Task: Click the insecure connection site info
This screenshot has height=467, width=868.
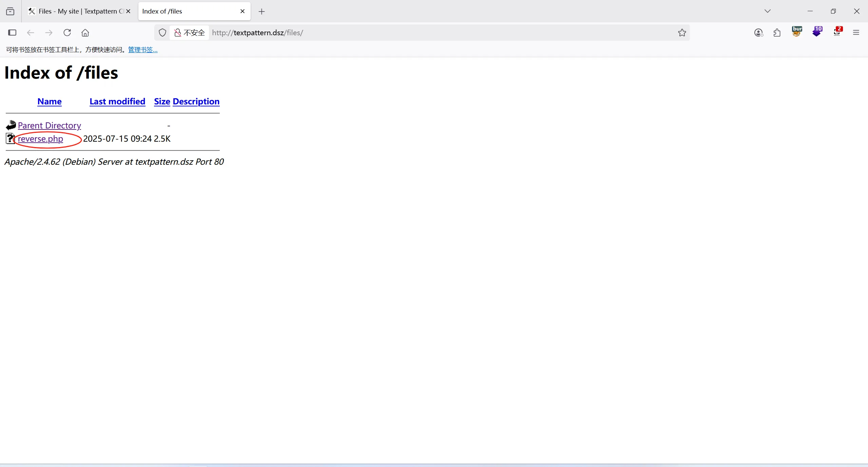Action: tap(189, 33)
